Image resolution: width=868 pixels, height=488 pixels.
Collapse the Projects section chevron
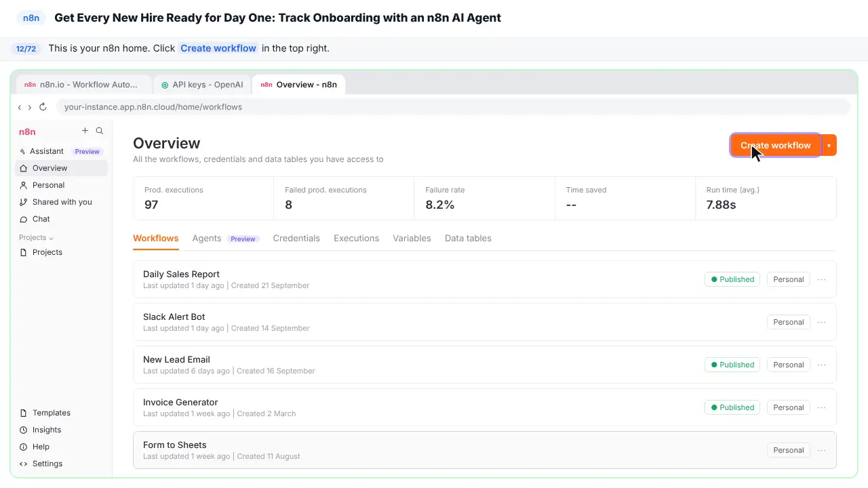click(51, 238)
